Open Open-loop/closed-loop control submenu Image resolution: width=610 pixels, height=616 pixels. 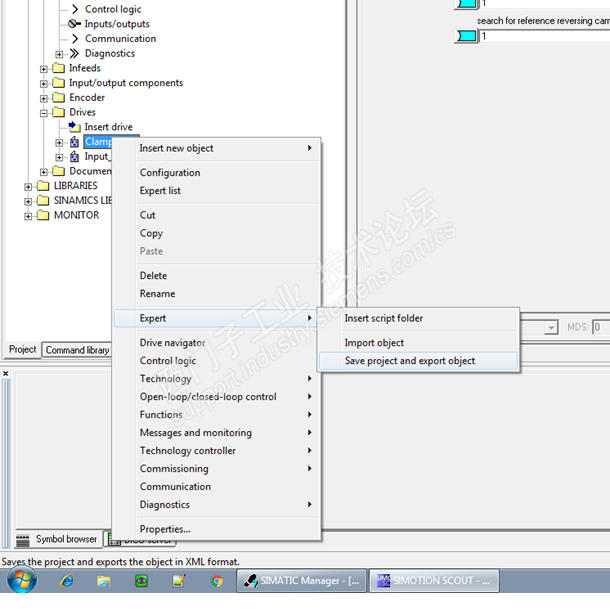click(x=217, y=397)
